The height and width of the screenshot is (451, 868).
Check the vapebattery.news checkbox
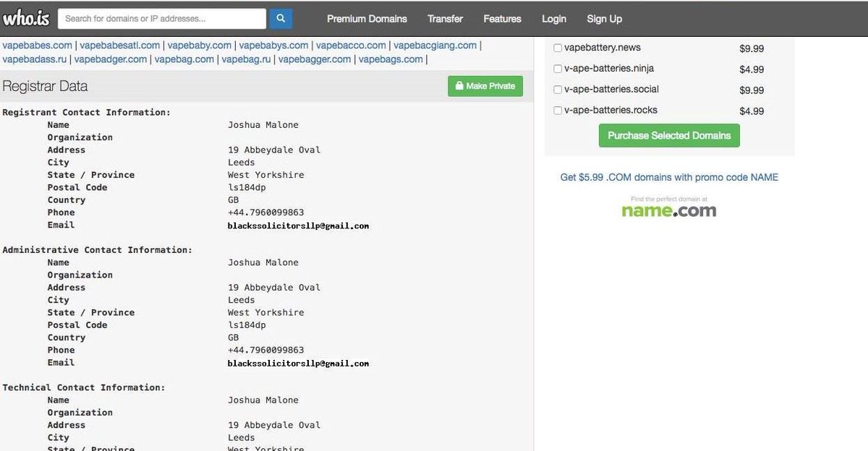pos(558,48)
